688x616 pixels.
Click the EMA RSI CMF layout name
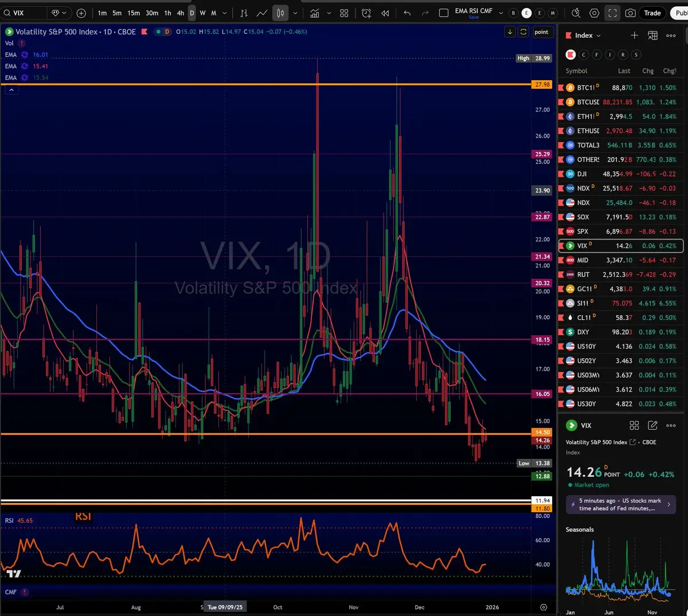tap(474, 11)
